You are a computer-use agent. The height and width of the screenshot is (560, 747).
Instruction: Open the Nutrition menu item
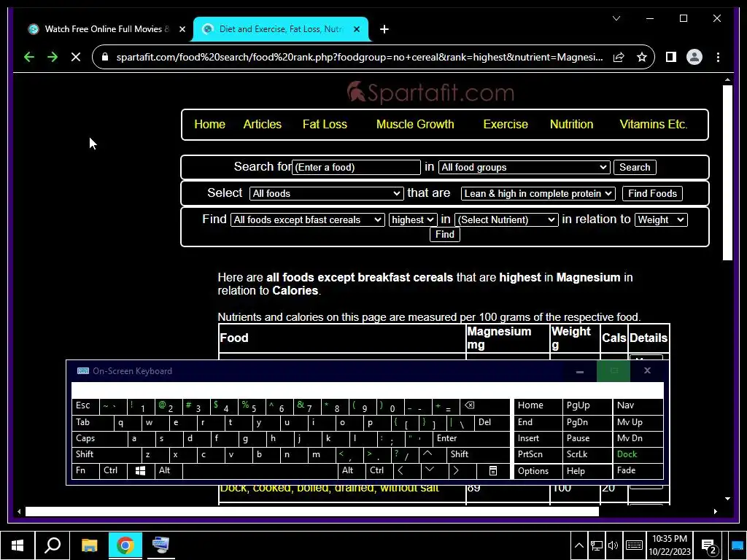click(x=571, y=124)
